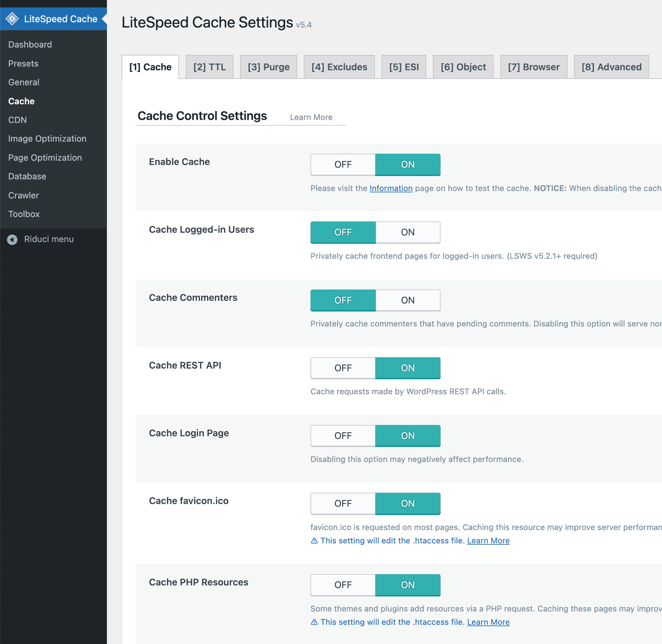Image resolution: width=662 pixels, height=644 pixels.
Task: Click the Cache Commenters label
Action: [193, 297]
